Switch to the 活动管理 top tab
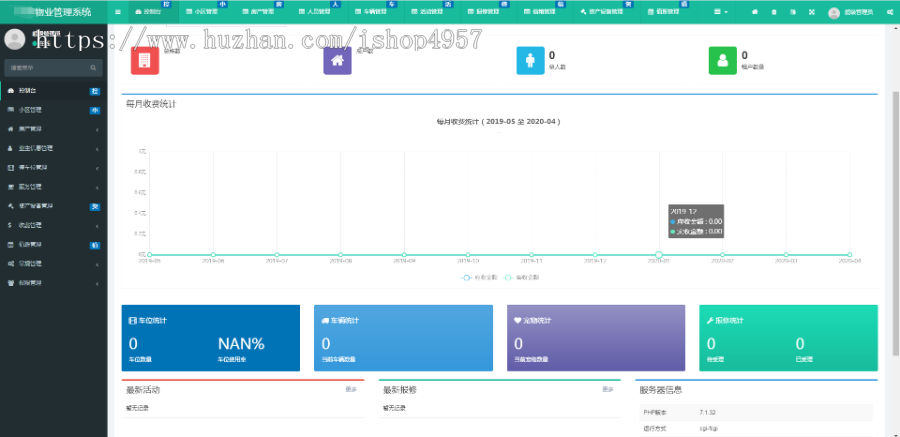 click(431, 12)
